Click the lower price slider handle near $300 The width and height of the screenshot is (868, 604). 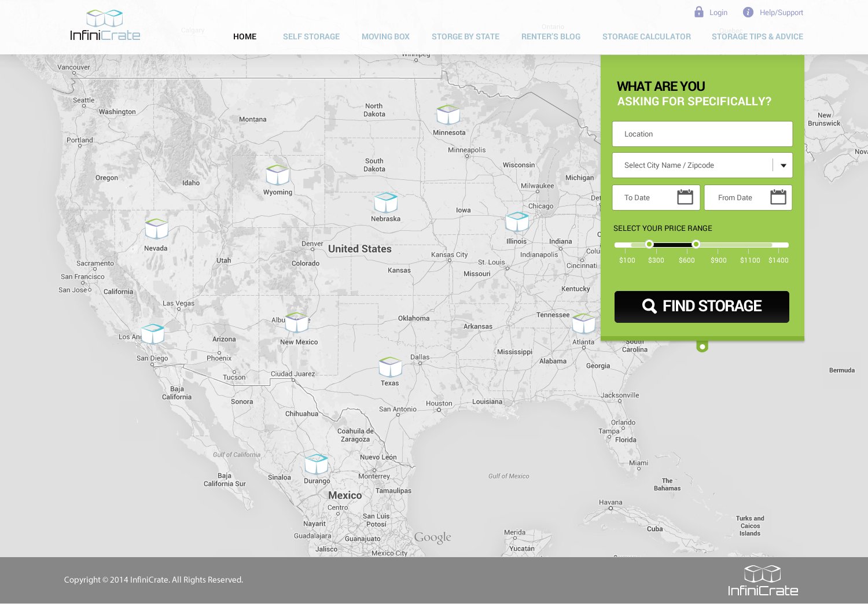click(649, 244)
